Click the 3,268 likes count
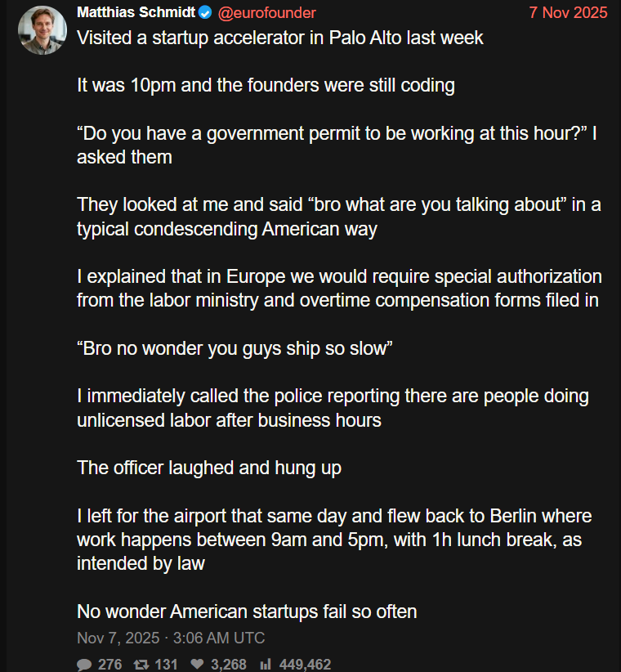621x672 pixels. coord(229,665)
